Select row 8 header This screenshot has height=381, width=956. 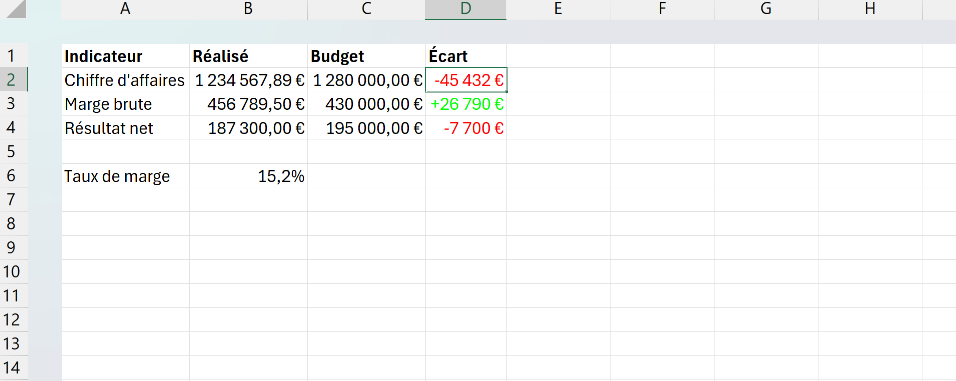pyautogui.click(x=13, y=224)
